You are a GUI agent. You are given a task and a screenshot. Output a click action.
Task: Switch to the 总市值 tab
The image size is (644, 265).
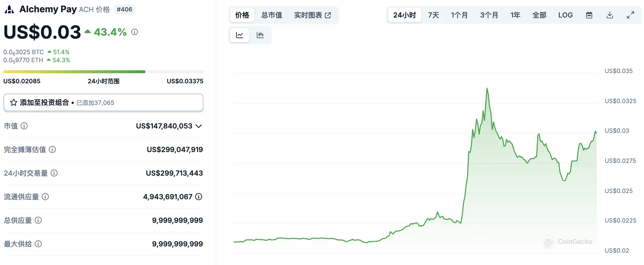271,15
